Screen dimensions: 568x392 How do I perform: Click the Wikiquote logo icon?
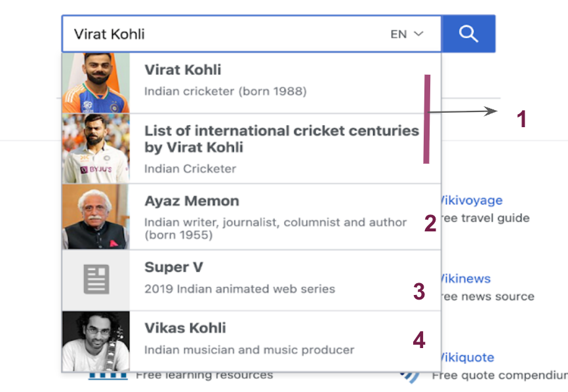tap(409, 376)
